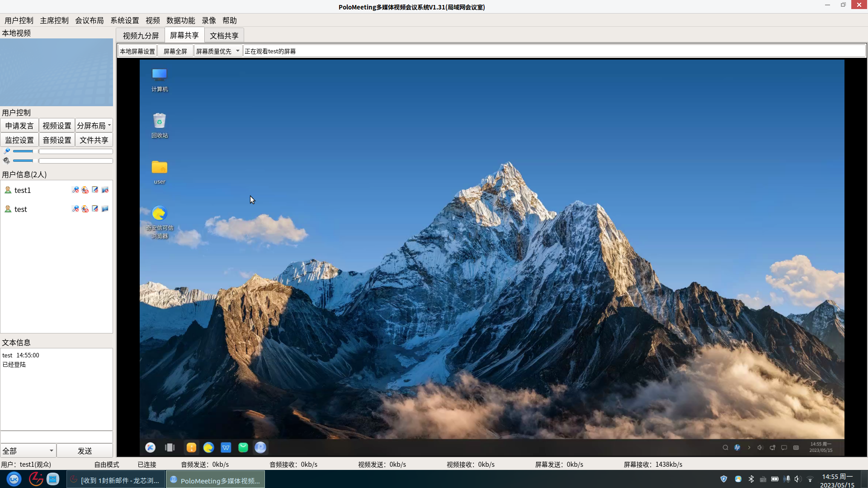Click test1's screen share disabled icon
The width and height of the screenshot is (868, 488).
(x=105, y=190)
